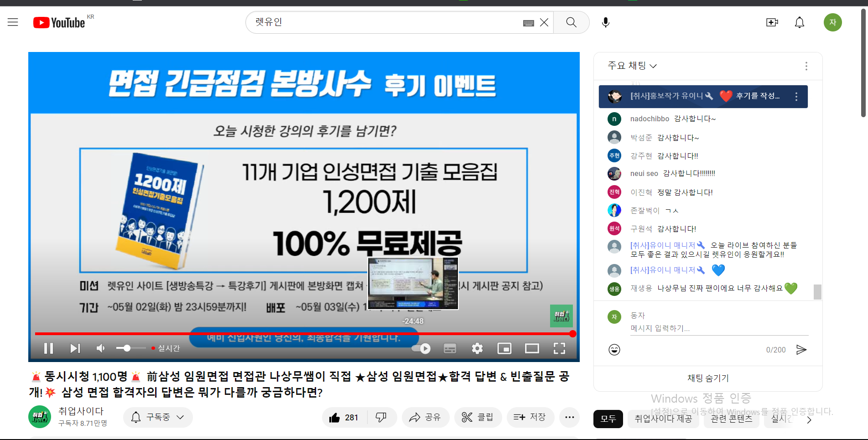Open the on-screen keyboard in the search box

529,23
